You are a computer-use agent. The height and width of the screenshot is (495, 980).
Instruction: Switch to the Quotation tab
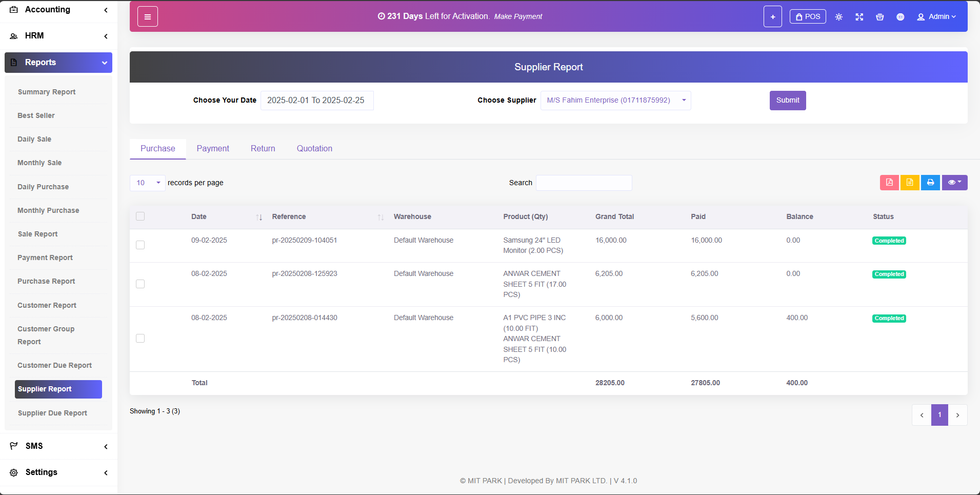(x=314, y=149)
